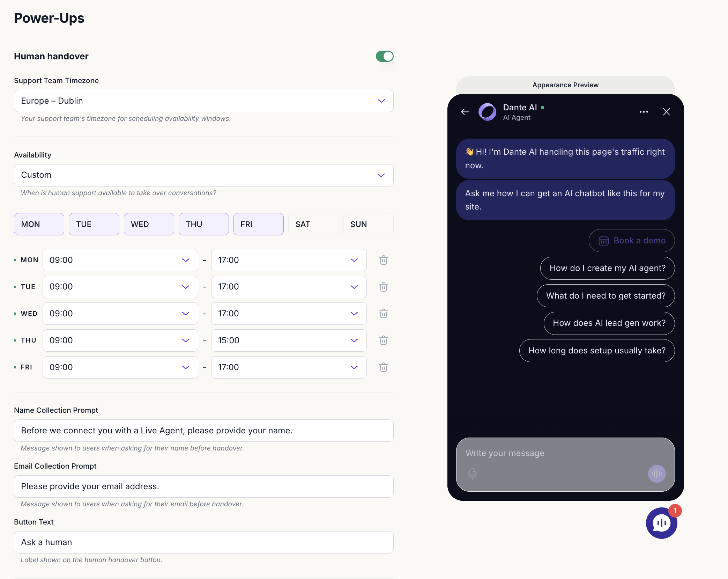Open the three-dot menu in chat header
Viewport: 728px width, 579px height.
click(644, 112)
